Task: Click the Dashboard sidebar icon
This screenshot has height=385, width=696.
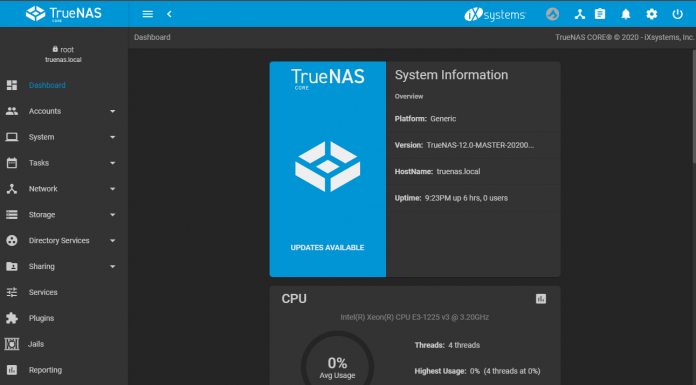Action: (12, 85)
